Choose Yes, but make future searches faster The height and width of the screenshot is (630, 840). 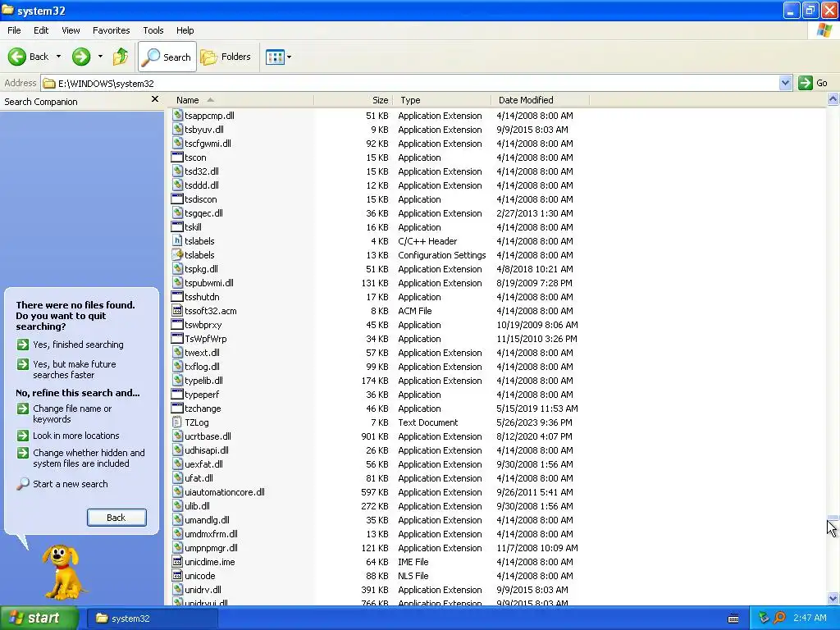pos(75,370)
